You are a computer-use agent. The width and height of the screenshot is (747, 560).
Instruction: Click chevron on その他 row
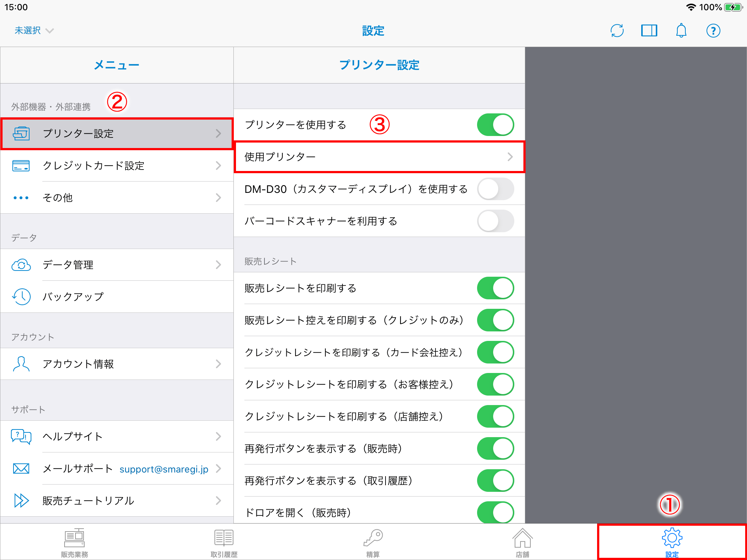pos(218,198)
